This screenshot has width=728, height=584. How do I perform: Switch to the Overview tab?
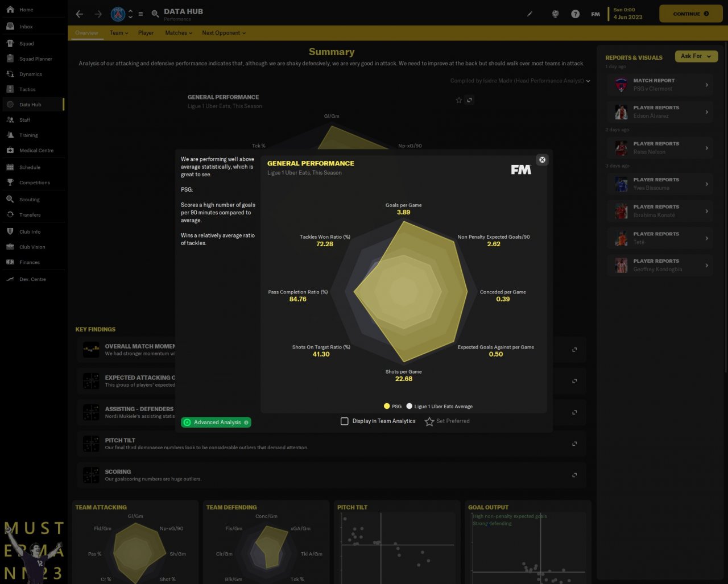point(86,33)
